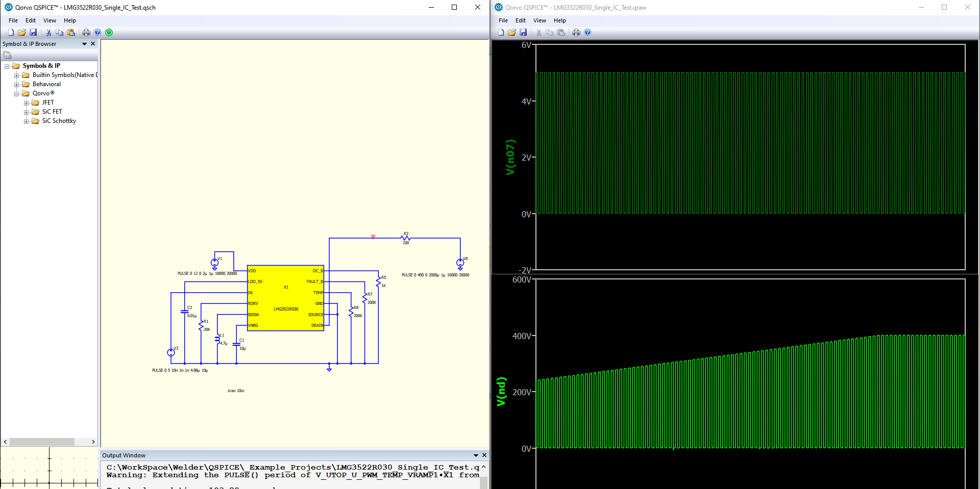
Task: Select the Behavioral tree item
Action: pos(46,84)
